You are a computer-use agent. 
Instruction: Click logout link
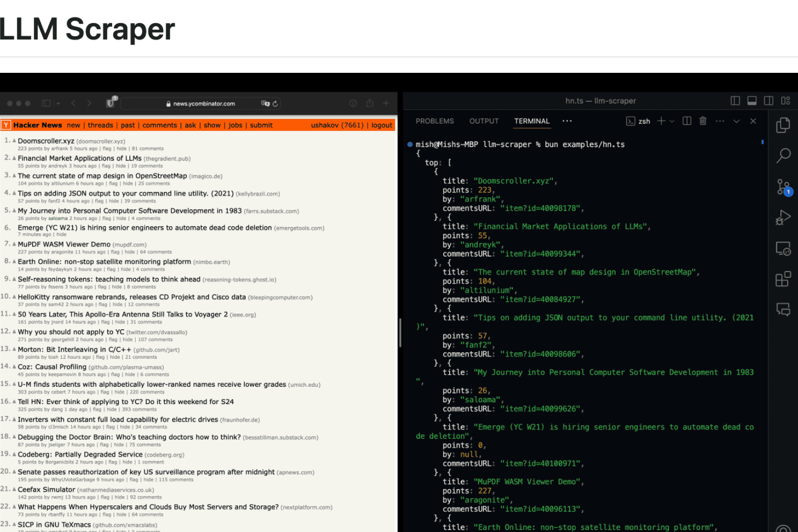click(x=382, y=125)
